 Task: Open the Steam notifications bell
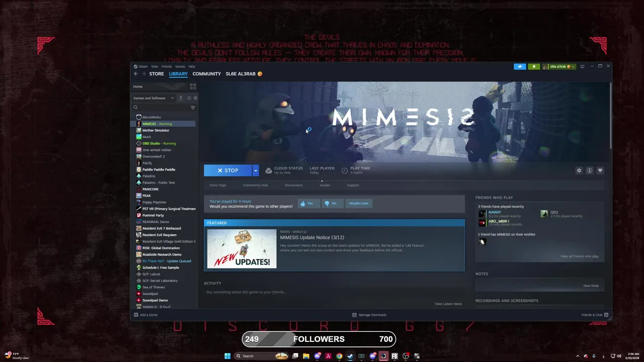click(x=534, y=66)
